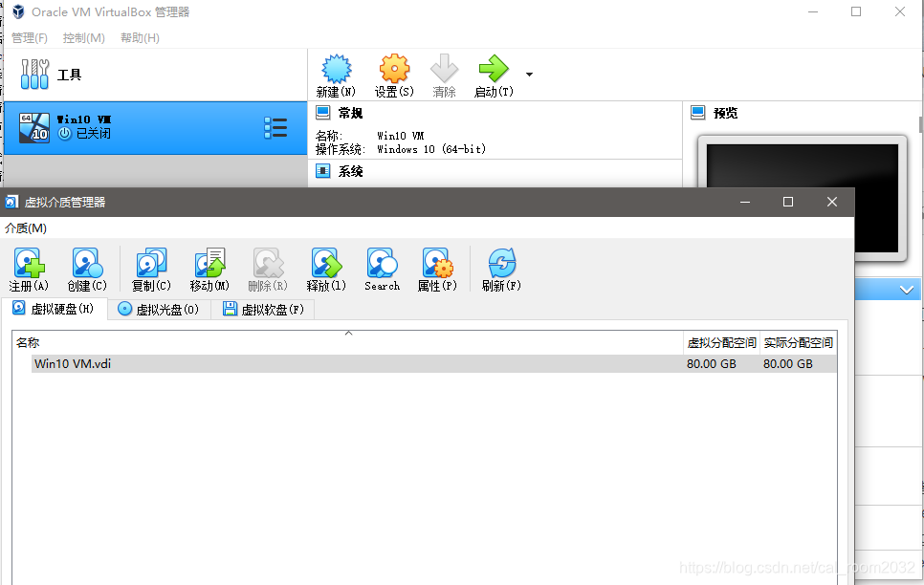The width and height of the screenshot is (924, 585).
Task: Click the 系统 section heading
Action: coord(351,171)
